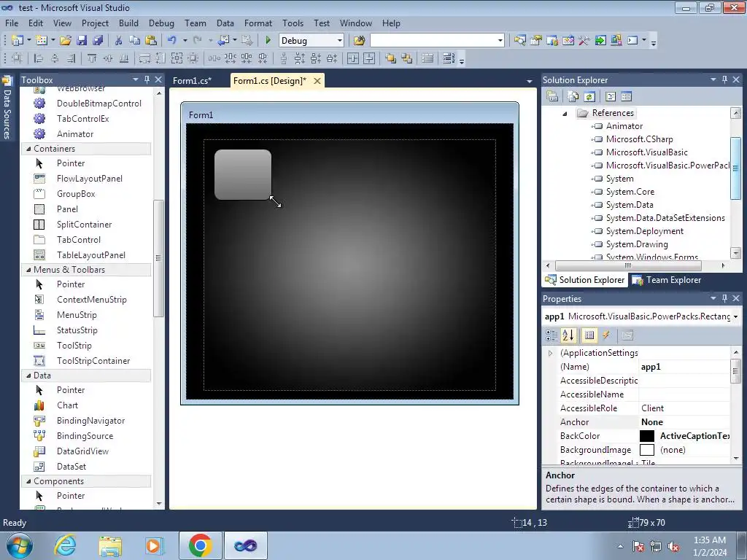
Task: Click the white BackgroundImage preview swatch
Action: click(647, 449)
